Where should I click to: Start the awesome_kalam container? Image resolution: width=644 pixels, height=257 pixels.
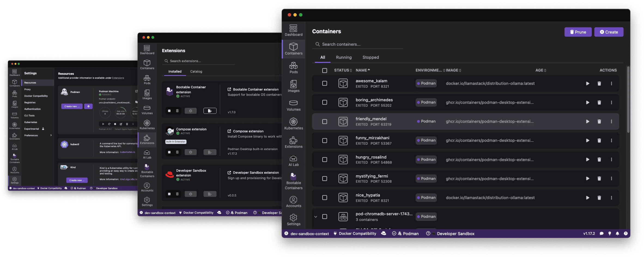pyautogui.click(x=588, y=84)
